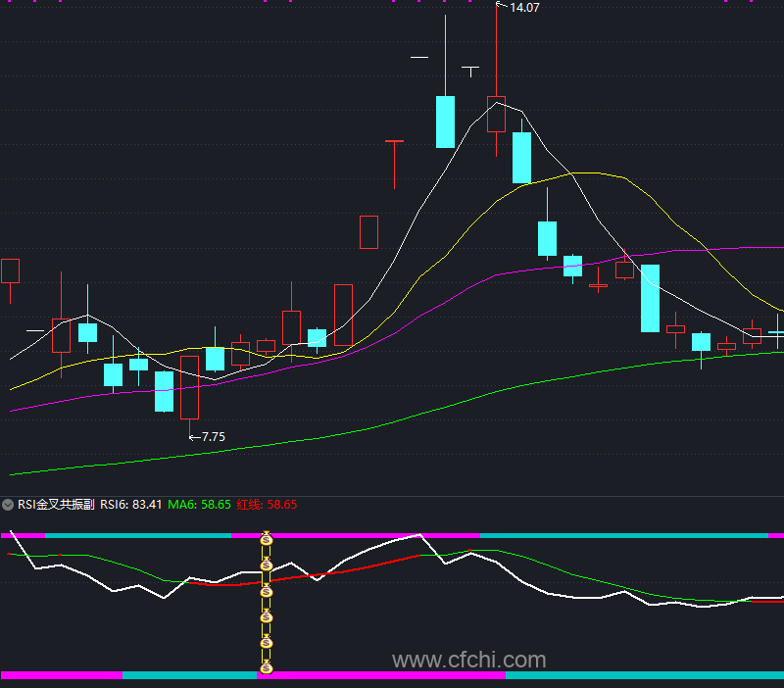
Task: Select the second money bag icon from top
Action: click(267, 565)
